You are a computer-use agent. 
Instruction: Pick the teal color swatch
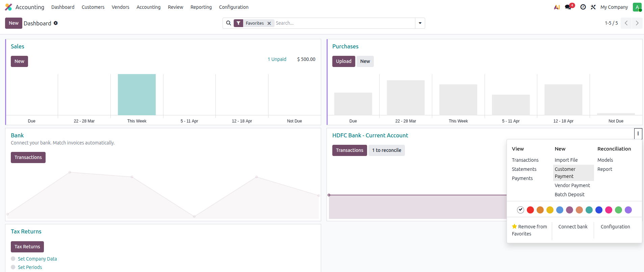point(589,210)
